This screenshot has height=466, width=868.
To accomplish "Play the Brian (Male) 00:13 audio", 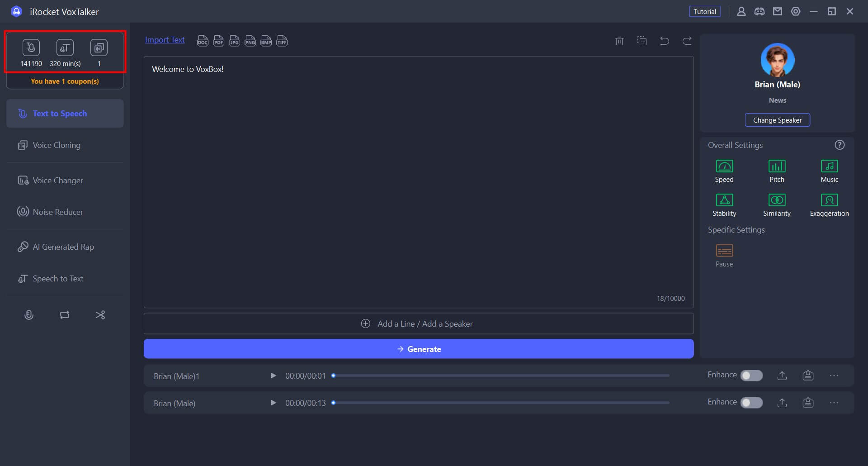I will click(x=273, y=403).
